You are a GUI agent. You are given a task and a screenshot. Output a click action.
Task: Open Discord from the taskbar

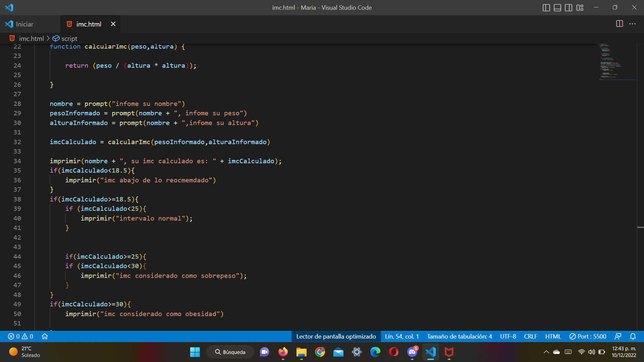pos(412,352)
